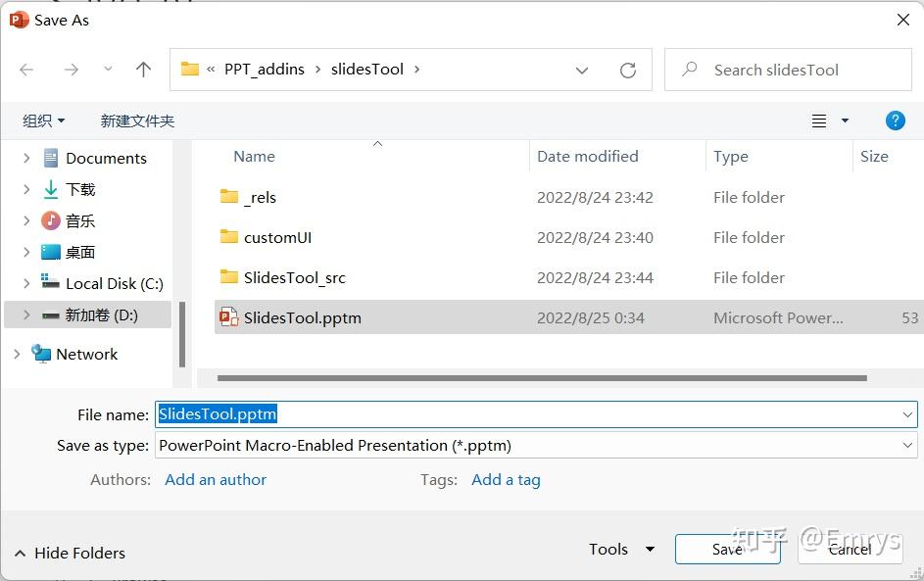
Task: Click PPT_addins in the breadcrumb path
Action: coord(267,70)
